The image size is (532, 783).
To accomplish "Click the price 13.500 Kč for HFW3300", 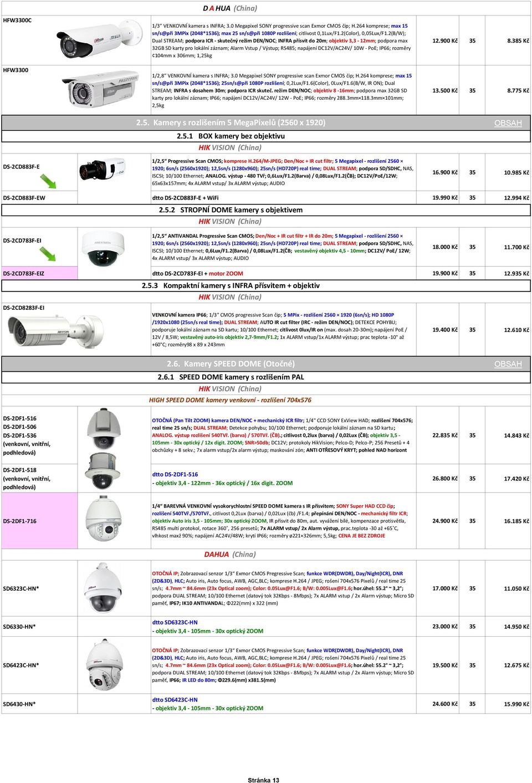I will tap(445, 91).
